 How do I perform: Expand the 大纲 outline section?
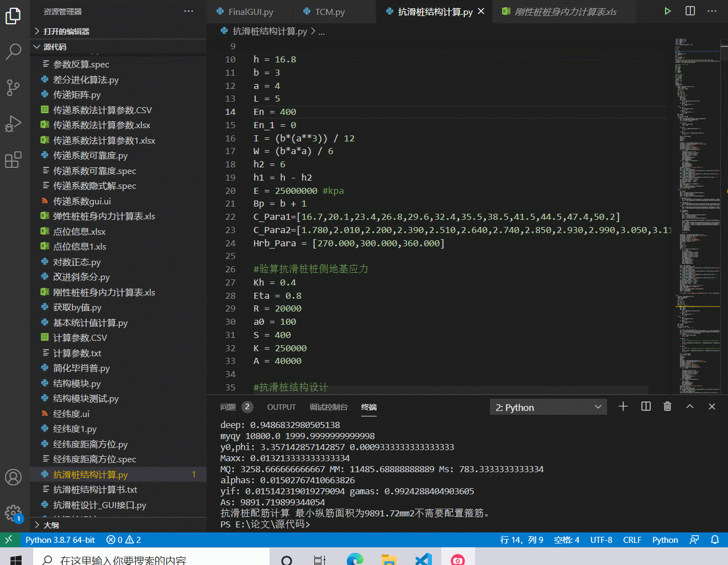52,525
